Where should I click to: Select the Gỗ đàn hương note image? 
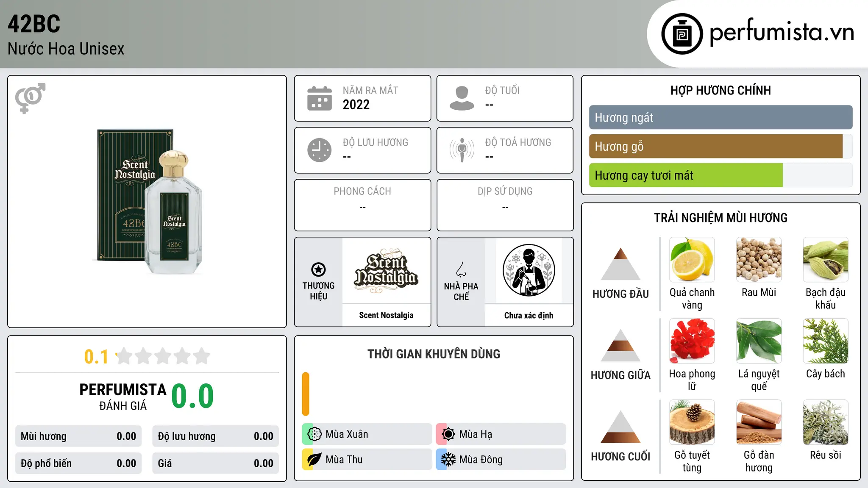tap(759, 422)
